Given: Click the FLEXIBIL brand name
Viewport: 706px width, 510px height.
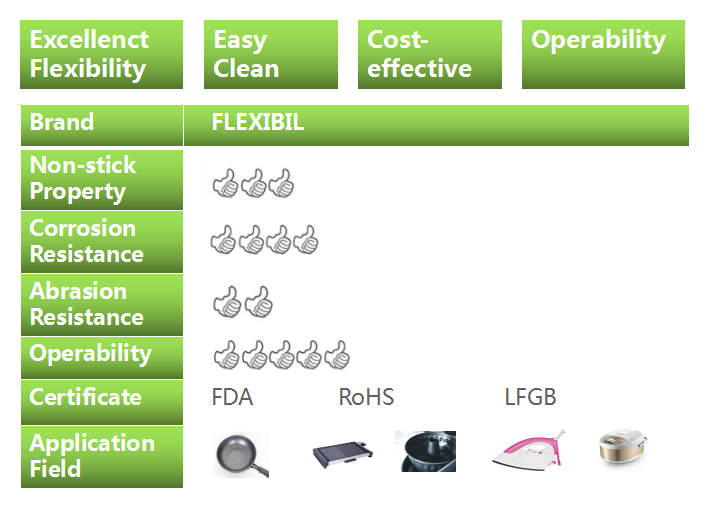Looking at the screenshot, I should point(258,122).
